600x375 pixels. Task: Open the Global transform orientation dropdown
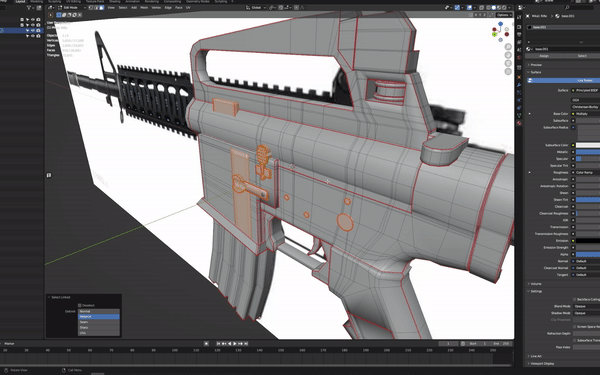pyautogui.click(x=256, y=8)
